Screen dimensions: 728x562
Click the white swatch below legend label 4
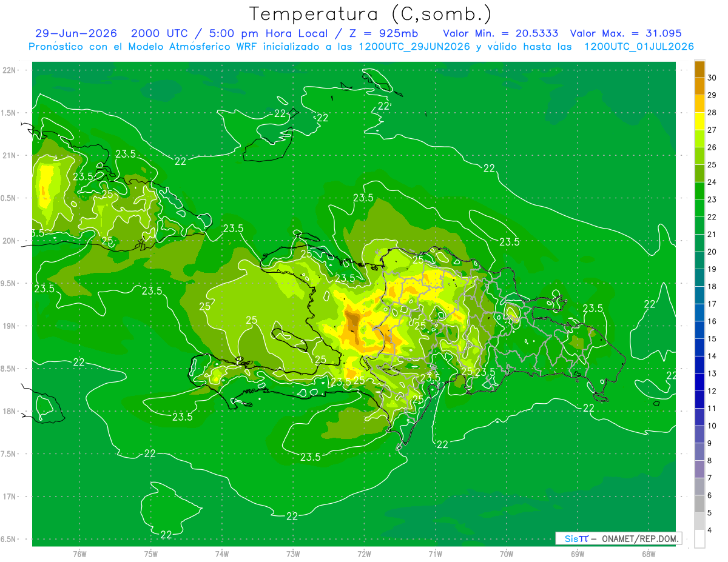tap(699, 539)
